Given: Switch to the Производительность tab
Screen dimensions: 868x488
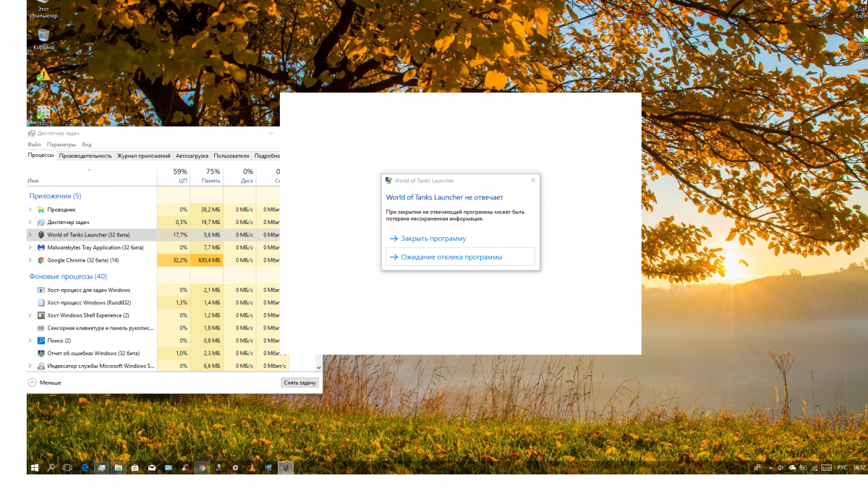Looking at the screenshot, I should [85, 155].
